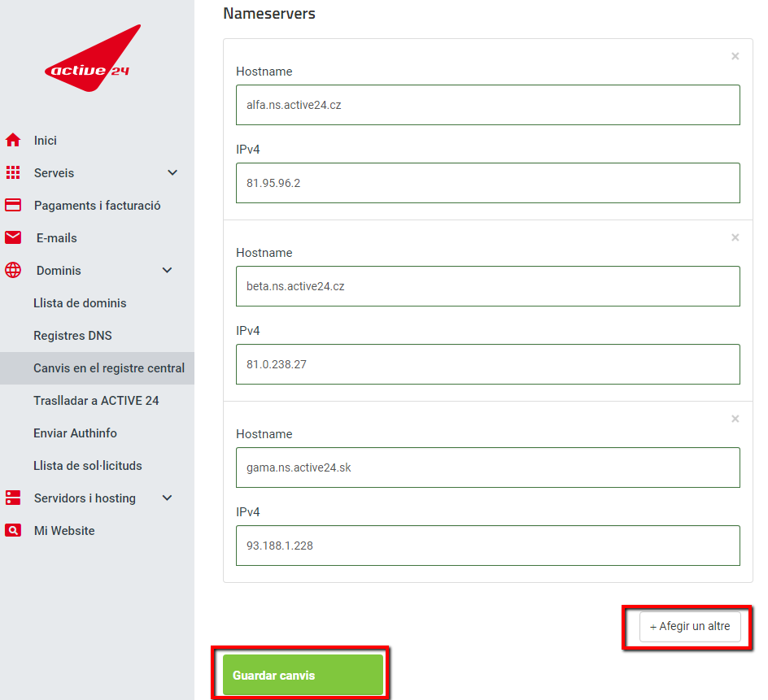
Task: Click the Guardar canvis button
Action: [303, 675]
